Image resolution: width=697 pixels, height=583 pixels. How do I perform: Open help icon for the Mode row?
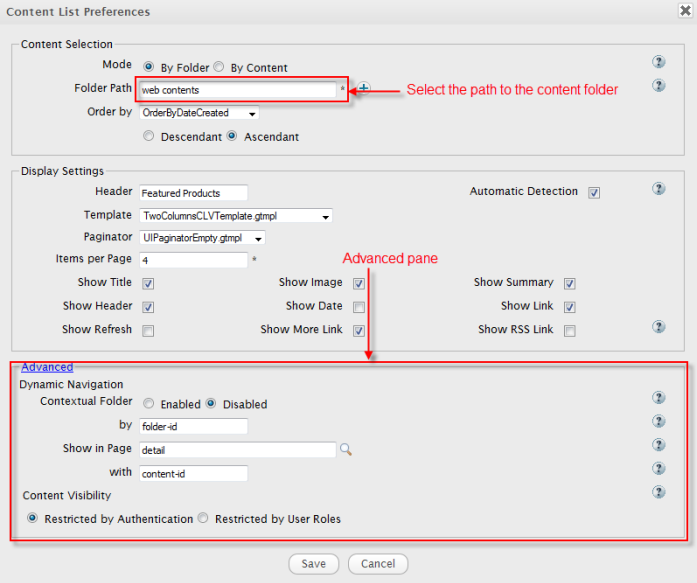coord(658,62)
